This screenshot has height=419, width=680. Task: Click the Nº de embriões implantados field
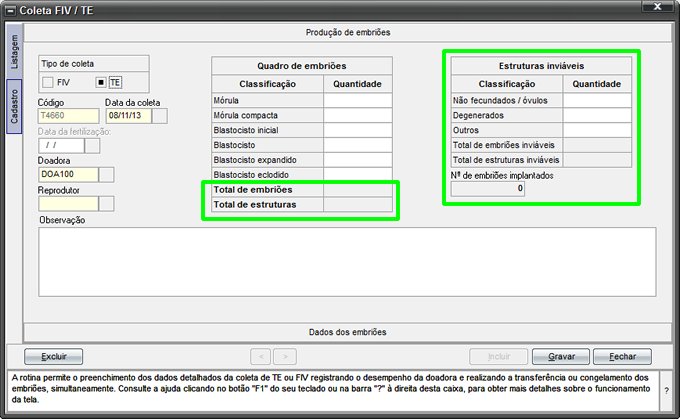[x=488, y=189]
